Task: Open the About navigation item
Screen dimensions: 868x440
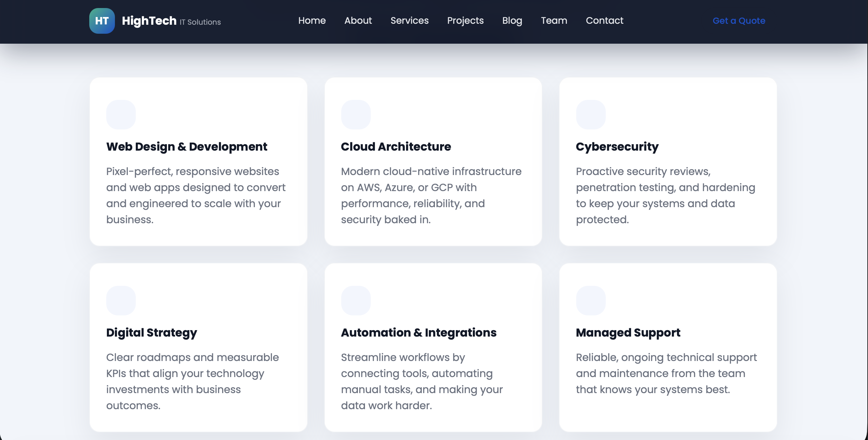Action: point(358,21)
